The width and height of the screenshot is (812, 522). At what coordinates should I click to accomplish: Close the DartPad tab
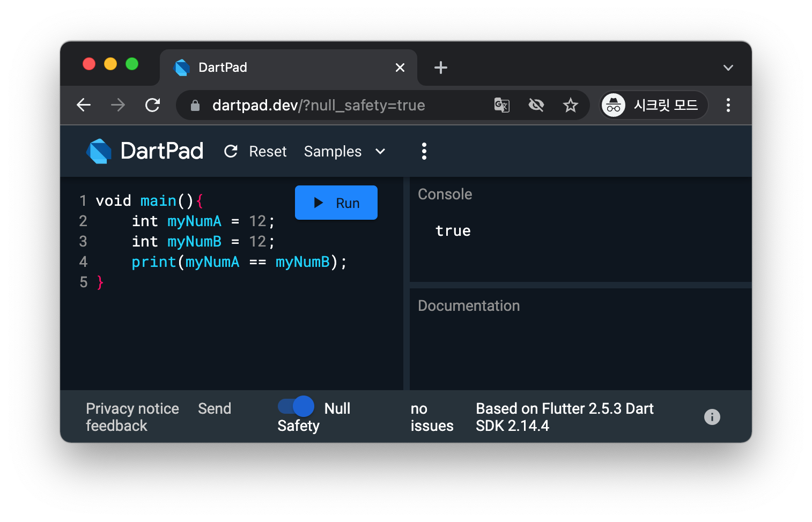click(x=400, y=68)
